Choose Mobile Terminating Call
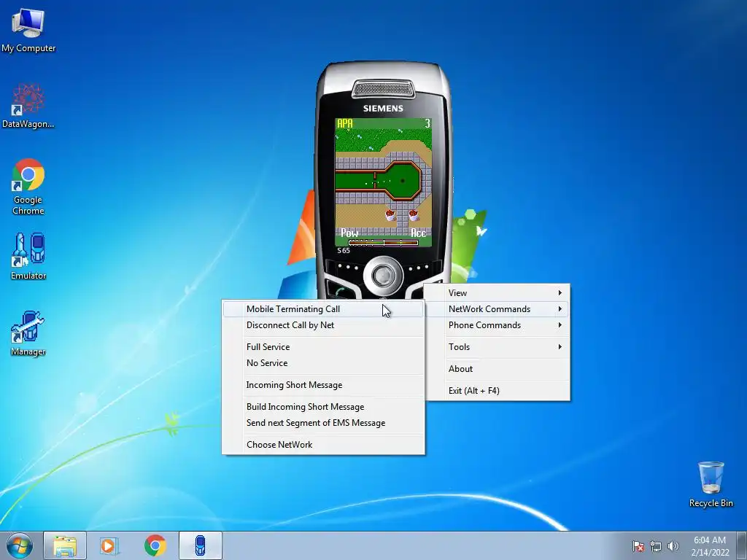The height and width of the screenshot is (560, 747). coord(323,309)
